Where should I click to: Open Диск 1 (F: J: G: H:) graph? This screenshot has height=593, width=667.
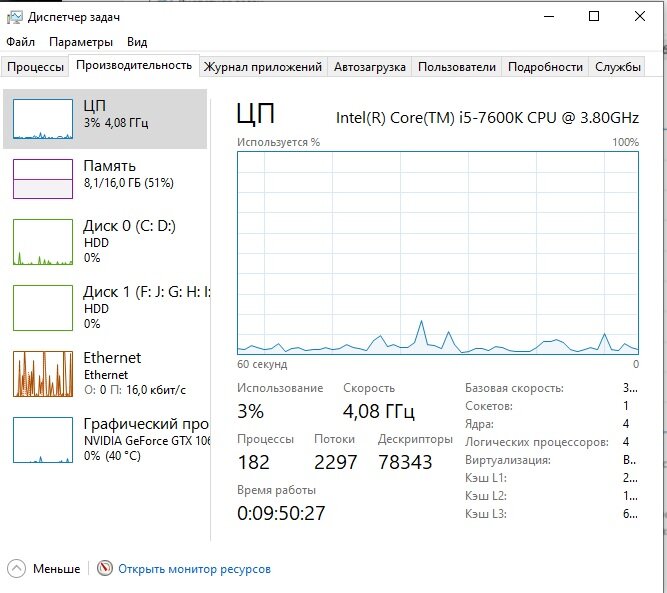click(43, 307)
